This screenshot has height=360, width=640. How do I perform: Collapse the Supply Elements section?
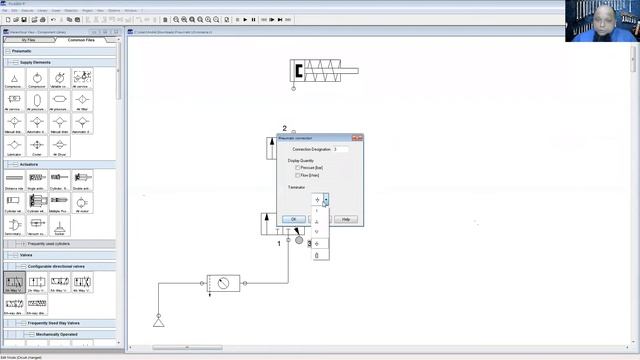[15, 62]
